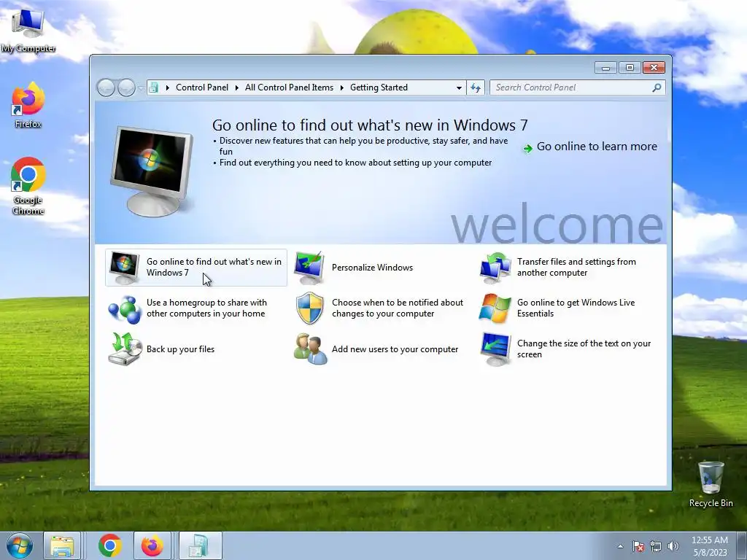Click the change text size monitor icon
Screen dimensions: 747x560
coord(495,349)
